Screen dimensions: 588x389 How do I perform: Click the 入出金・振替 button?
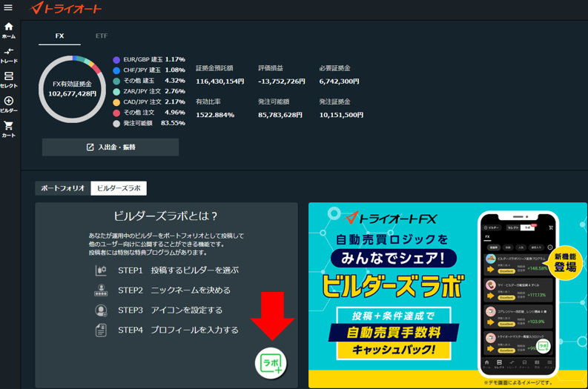[x=110, y=147]
